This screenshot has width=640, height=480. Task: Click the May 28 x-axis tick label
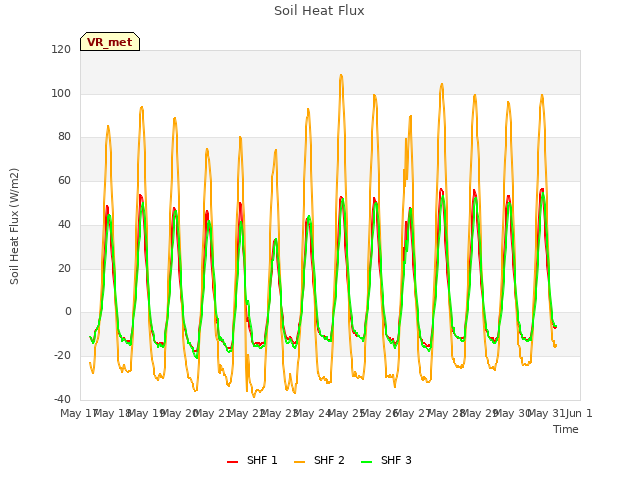pyautogui.click(x=446, y=413)
